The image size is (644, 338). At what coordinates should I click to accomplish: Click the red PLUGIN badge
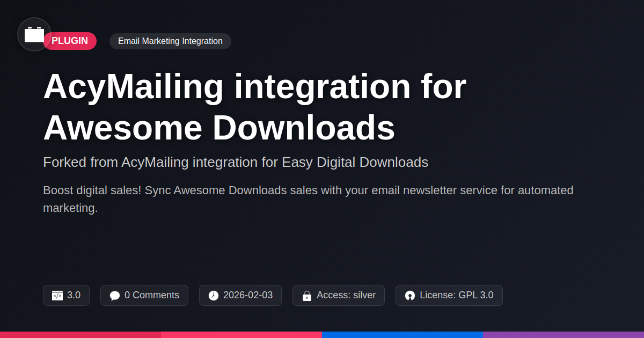pyautogui.click(x=70, y=41)
